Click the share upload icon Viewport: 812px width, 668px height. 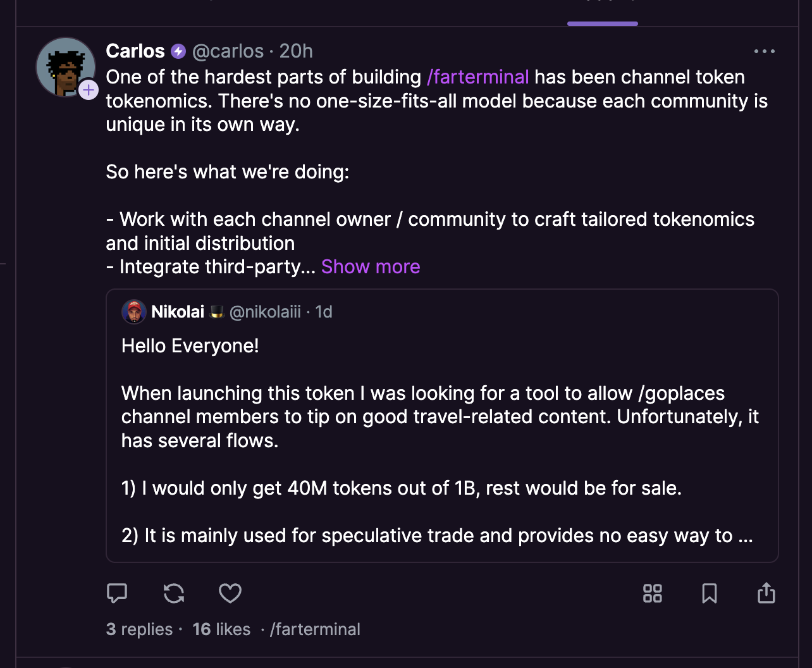pyautogui.click(x=766, y=593)
